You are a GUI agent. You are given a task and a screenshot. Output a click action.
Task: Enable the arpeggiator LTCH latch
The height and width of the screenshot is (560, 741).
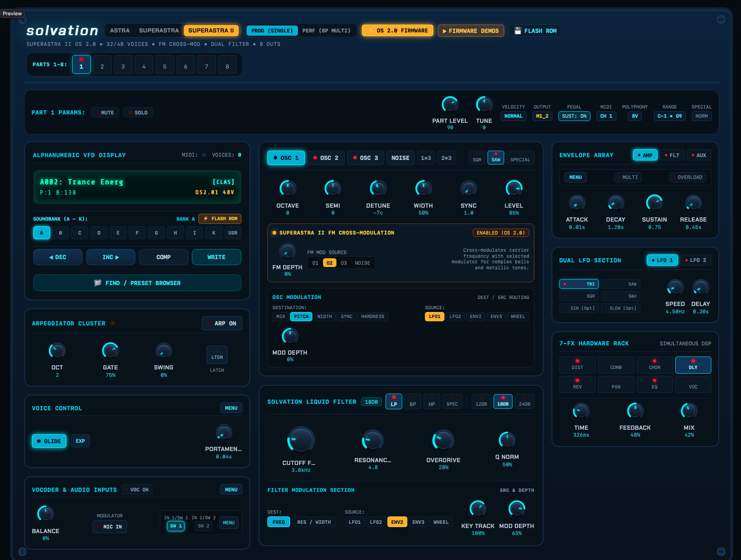217,355
